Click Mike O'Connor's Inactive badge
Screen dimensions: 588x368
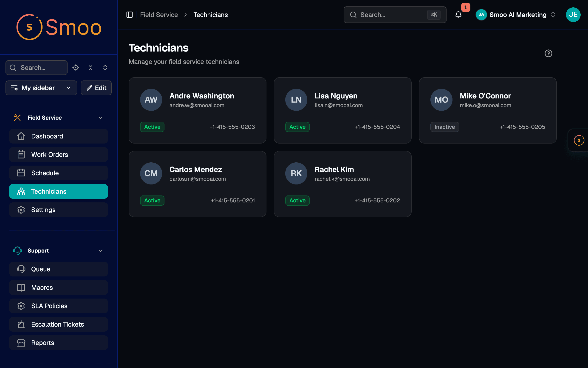445,127
